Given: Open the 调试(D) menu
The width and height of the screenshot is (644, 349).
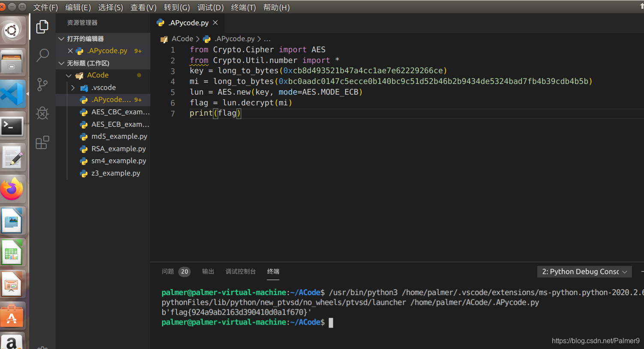Looking at the screenshot, I should [210, 7].
